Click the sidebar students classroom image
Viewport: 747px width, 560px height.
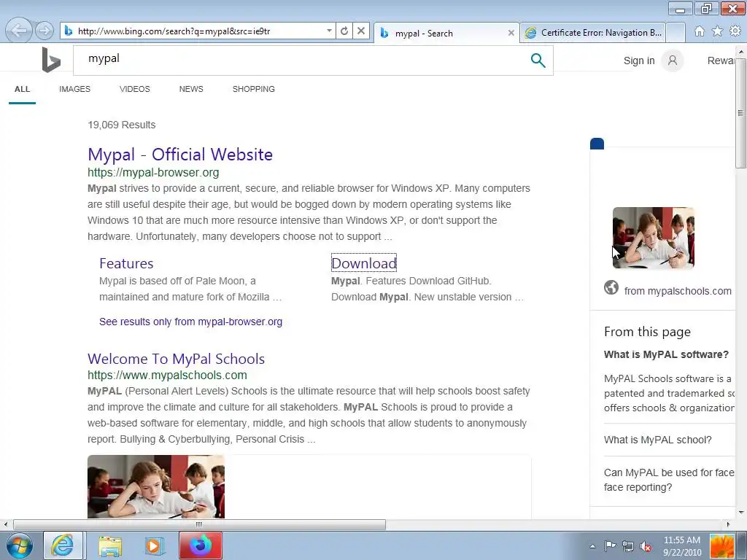(x=653, y=238)
